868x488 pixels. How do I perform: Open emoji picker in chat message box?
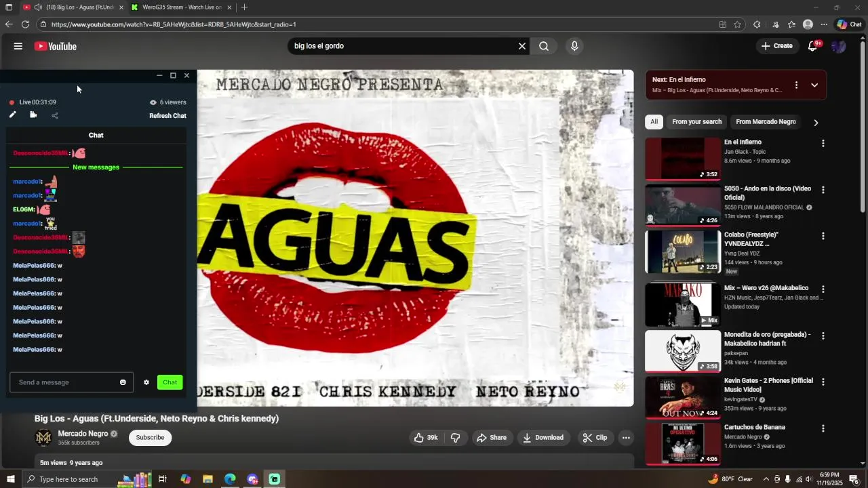(x=123, y=382)
